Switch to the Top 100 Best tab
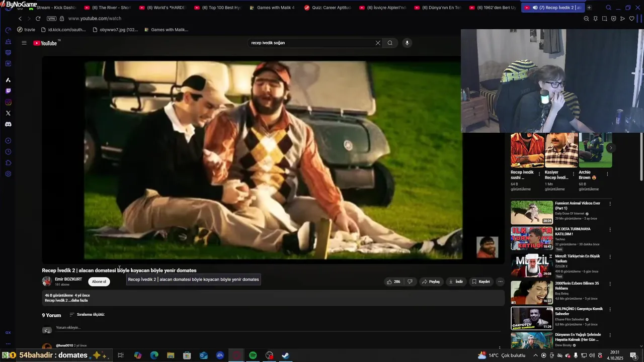The width and height of the screenshot is (644, 362). point(217,8)
